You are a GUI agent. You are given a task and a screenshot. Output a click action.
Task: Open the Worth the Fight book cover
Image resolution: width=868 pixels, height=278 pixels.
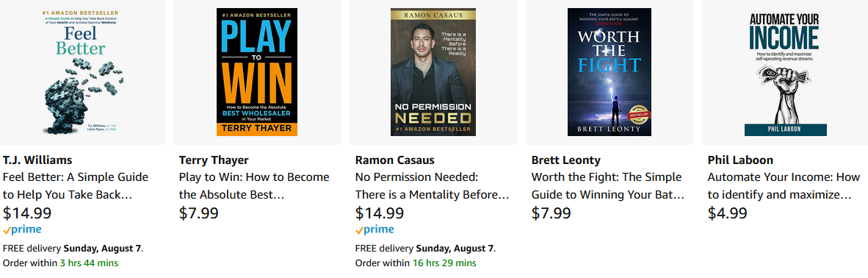(x=610, y=72)
